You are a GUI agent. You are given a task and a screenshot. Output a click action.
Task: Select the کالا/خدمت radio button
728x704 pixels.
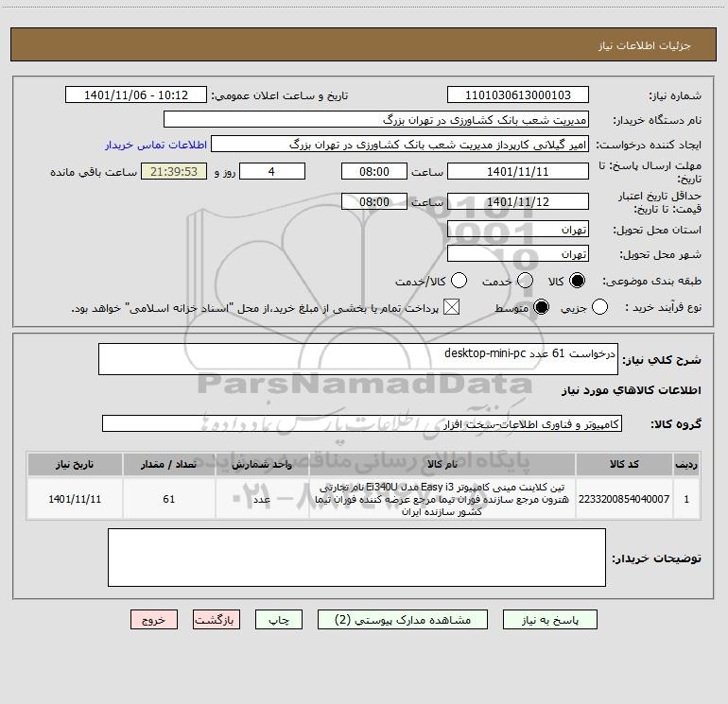click(459, 281)
